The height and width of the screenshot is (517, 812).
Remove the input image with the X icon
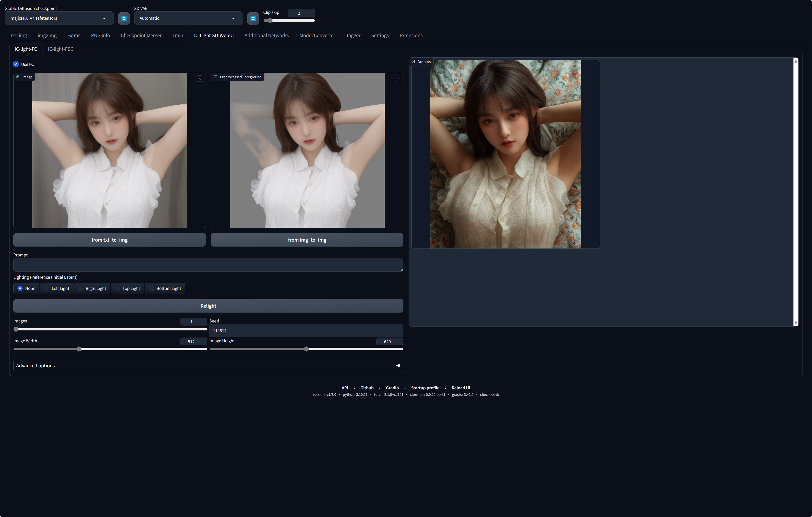tap(200, 79)
